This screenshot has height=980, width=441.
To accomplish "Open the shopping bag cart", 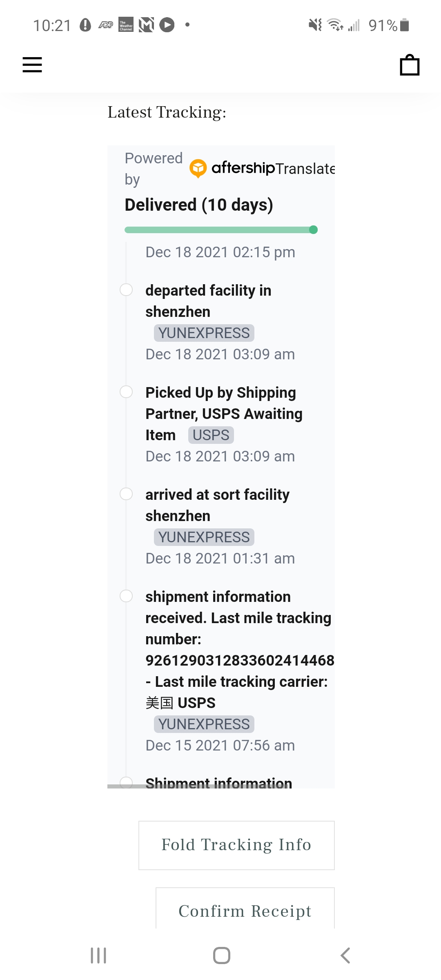I will coord(410,65).
